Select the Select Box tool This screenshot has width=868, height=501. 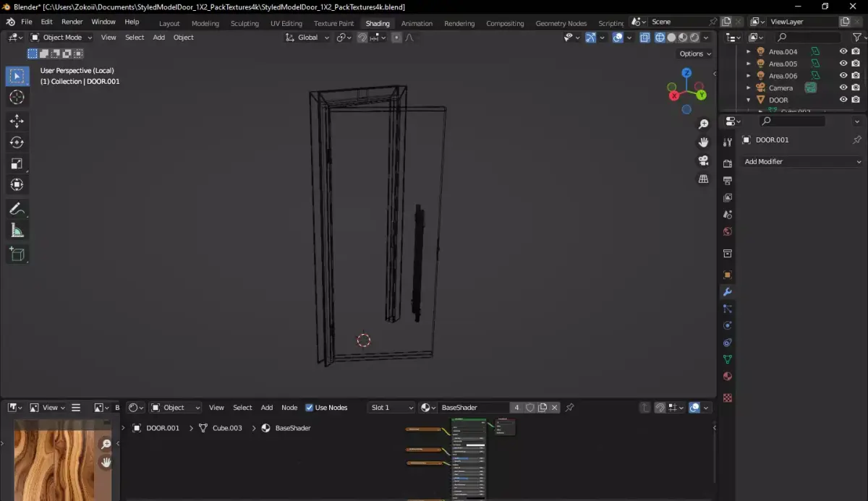tap(17, 77)
